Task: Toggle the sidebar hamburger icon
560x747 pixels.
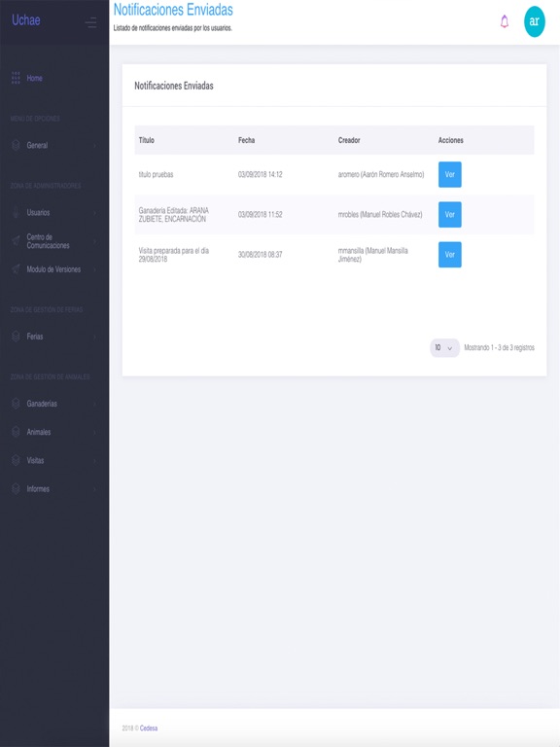Action: coord(90,22)
